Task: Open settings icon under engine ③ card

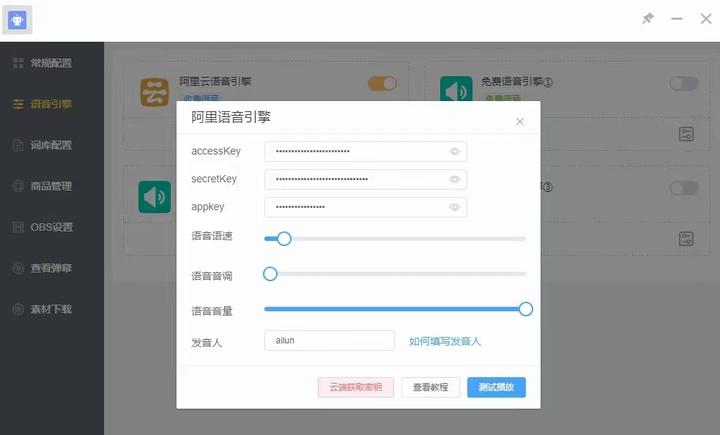Action: click(x=686, y=239)
